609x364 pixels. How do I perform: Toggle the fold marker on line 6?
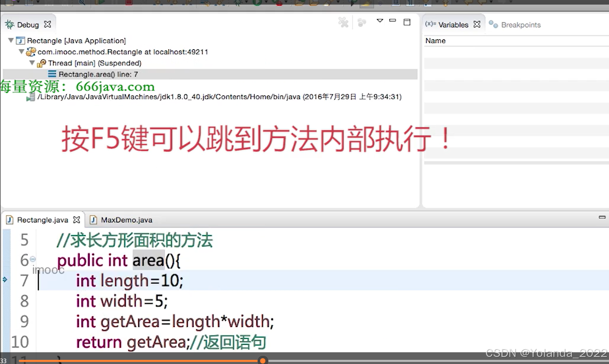click(33, 259)
